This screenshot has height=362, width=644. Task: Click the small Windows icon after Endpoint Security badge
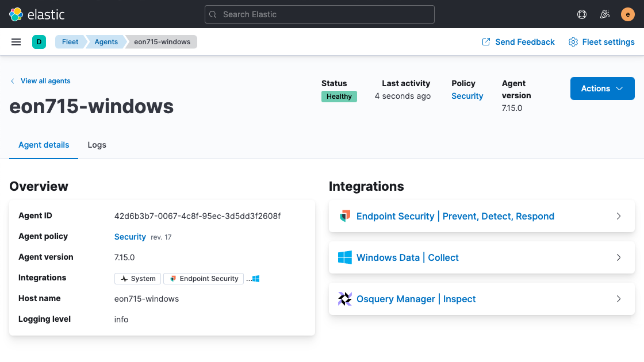coord(256,279)
